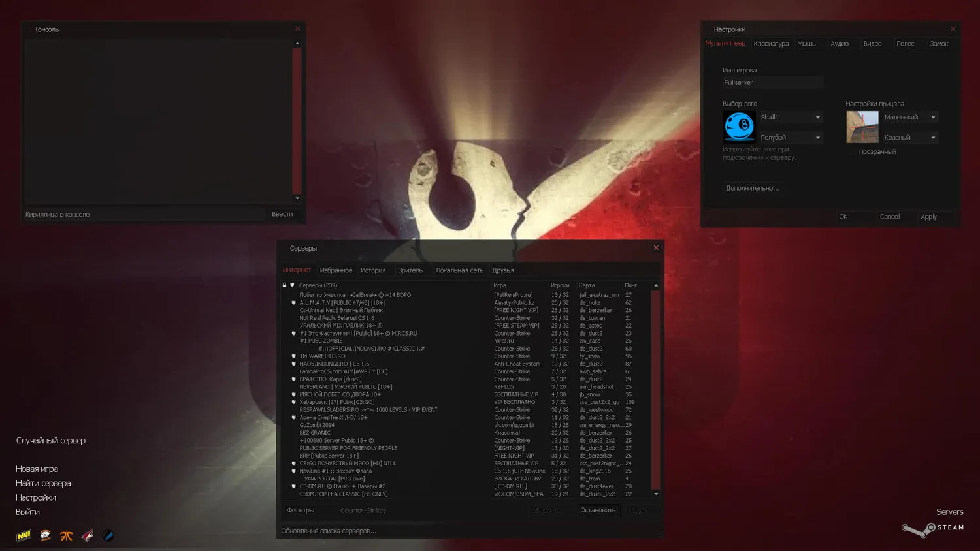
Task: Select the BEZ GRANIC server row
Action: (466, 433)
